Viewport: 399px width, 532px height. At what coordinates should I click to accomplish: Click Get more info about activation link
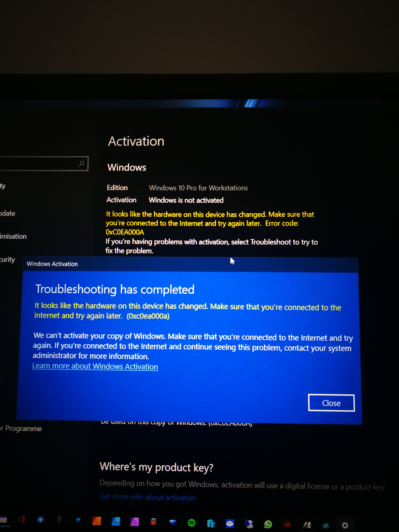pos(148,497)
